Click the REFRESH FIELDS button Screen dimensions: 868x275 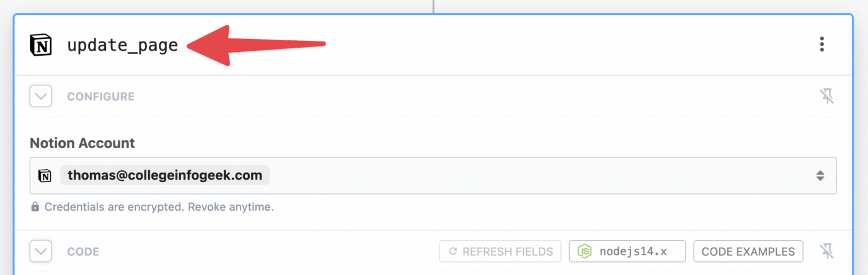pos(500,251)
